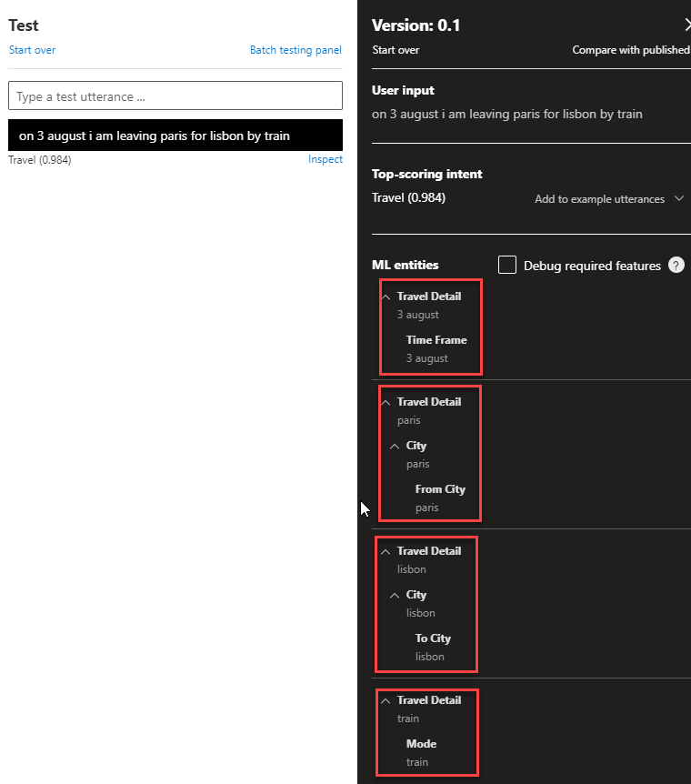Viewport: 691px width, 784px height.
Task: Focus the test utterance input field
Action: (x=175, y=95)
